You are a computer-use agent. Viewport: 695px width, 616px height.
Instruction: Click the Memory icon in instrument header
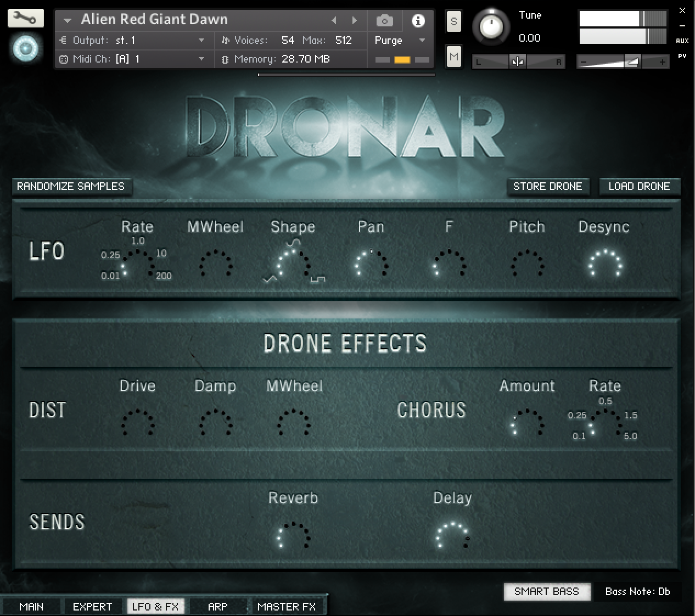[225, 59]
